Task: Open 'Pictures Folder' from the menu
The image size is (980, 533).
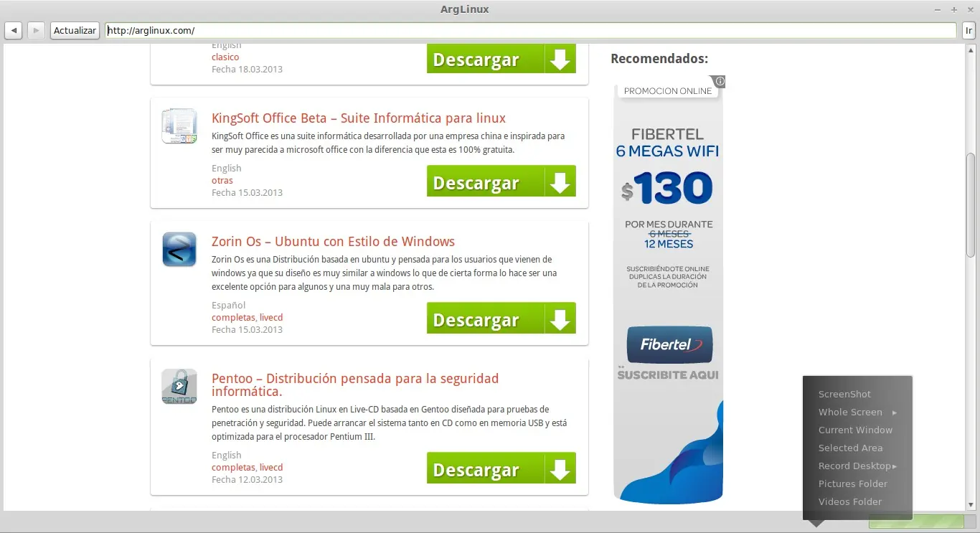Action: 853,484
